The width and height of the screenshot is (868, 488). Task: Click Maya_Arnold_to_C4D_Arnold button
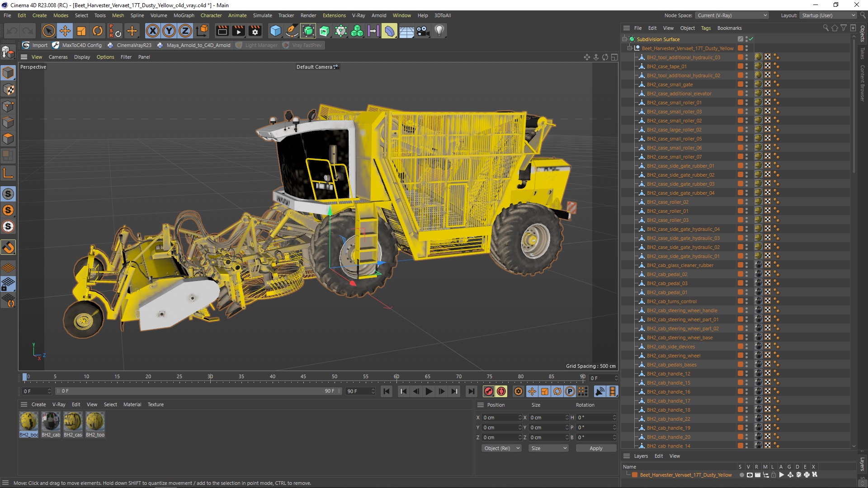pos(194,45)
